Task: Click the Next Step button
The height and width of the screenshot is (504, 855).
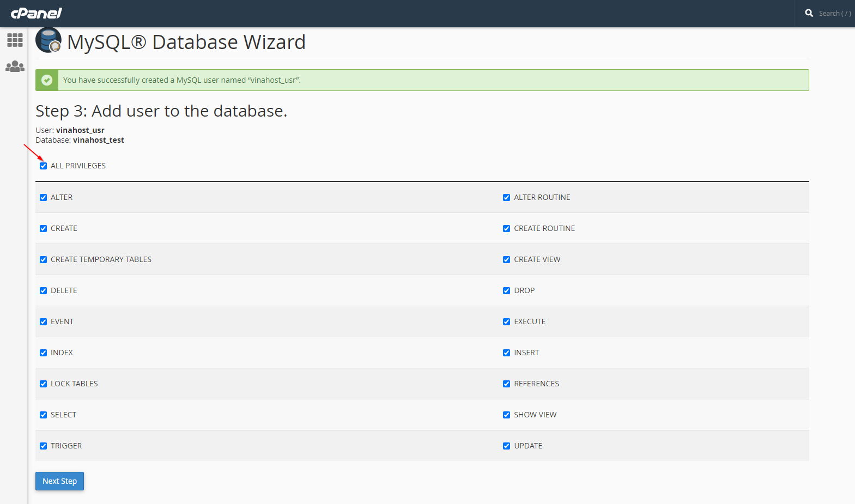Action: [x=60, y=481]
